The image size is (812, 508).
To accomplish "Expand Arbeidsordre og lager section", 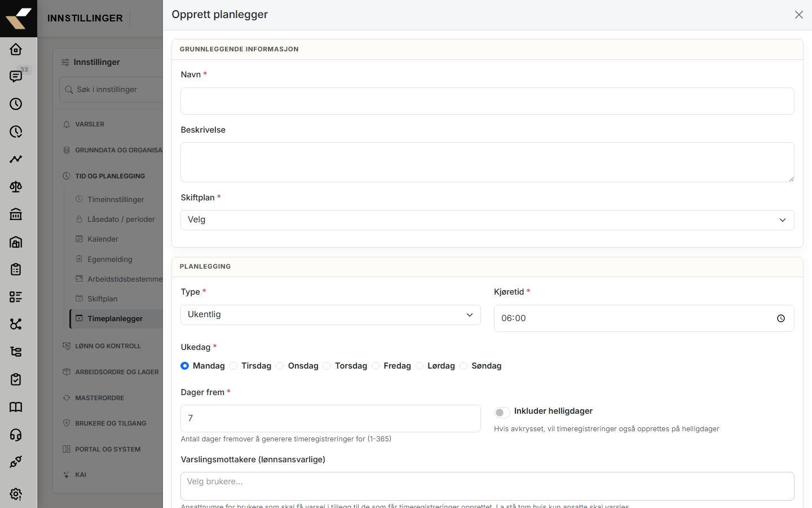I will coord(111,372).
